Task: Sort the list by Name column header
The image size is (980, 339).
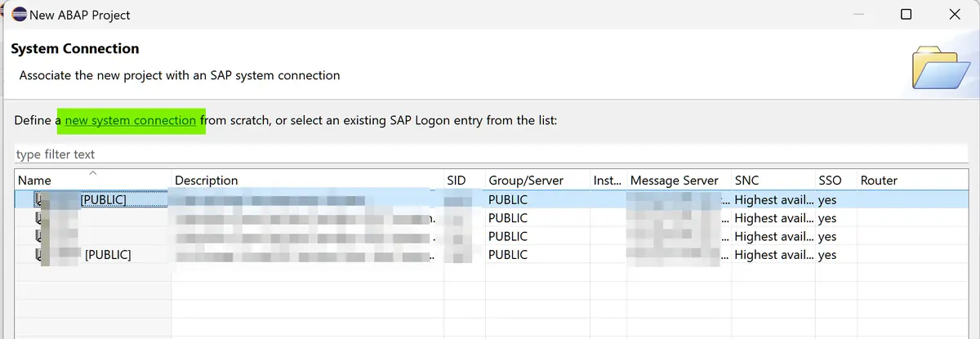Action: point(34,181)
